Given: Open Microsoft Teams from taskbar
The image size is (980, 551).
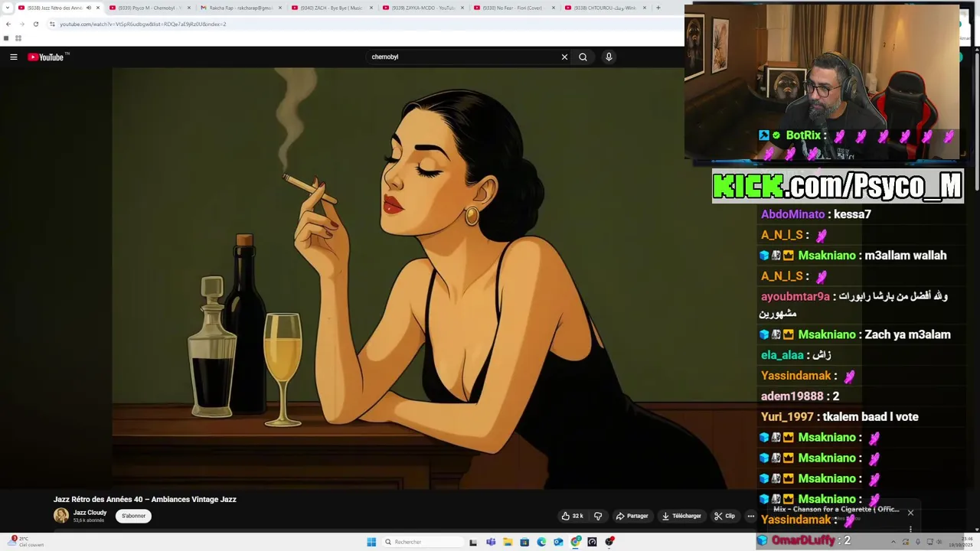Looking at the screenshot, I should click(491, 542).
